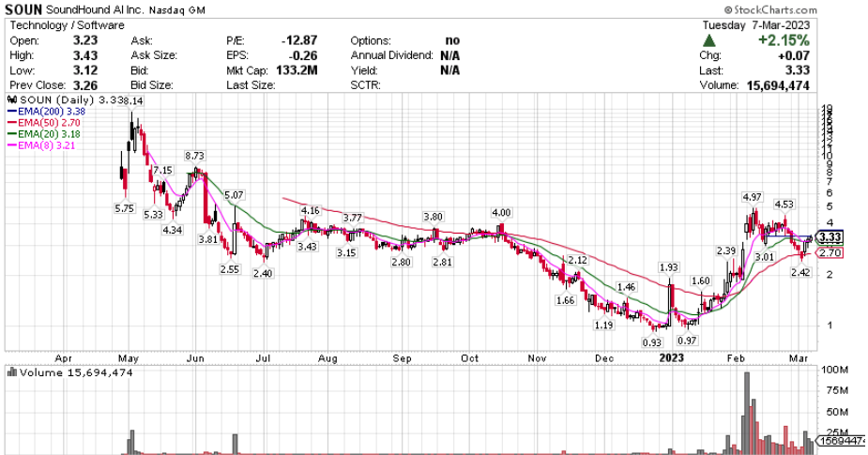The height and width of the screenshot is (455, 868).
Task: Click the date Tuesday 7-Mar-2023
Action: 756,25
